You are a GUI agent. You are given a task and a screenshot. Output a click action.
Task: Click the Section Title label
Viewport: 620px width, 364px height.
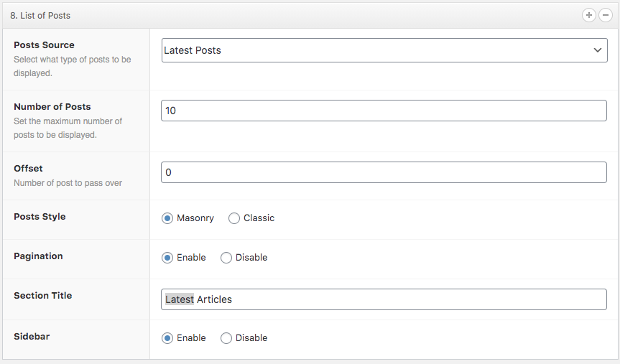(43, 296)
